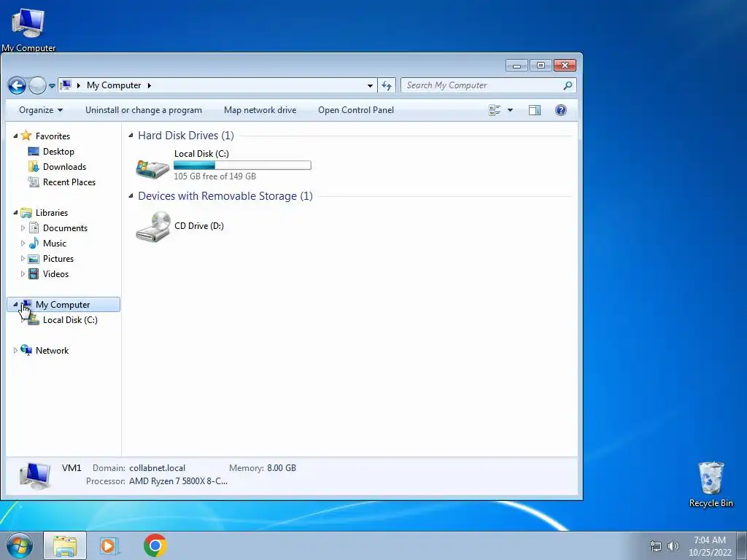This screenshot has height=560, width=747.
Task: Expand the Pictures library
Action: (x=23, y=259)
